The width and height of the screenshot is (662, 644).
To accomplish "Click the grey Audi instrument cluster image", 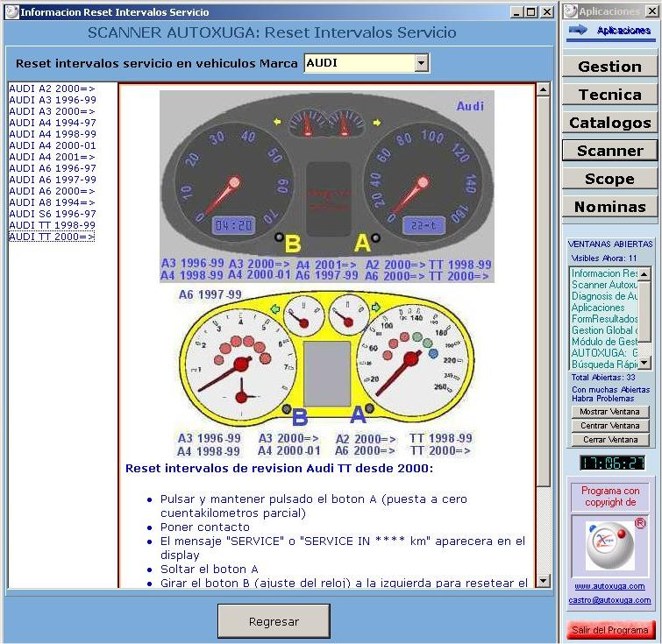I will pyautogui.click(x=327, y=187).
